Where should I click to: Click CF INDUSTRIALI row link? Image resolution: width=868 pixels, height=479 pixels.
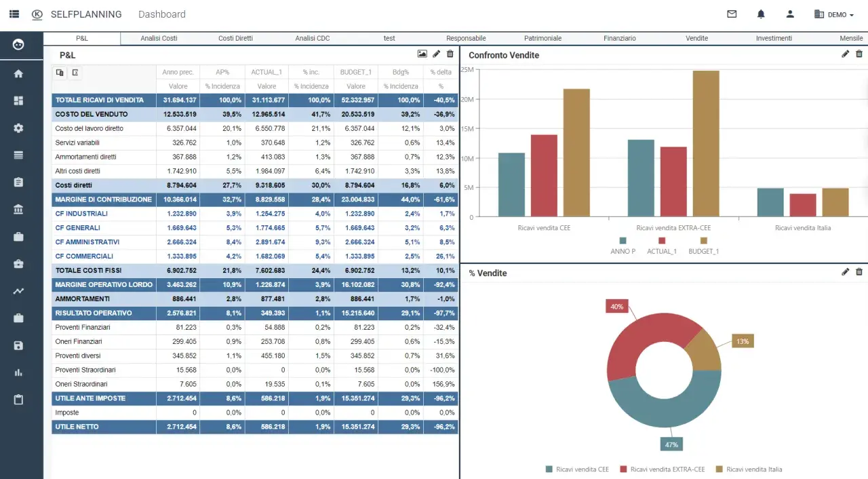tap(81, 214)
